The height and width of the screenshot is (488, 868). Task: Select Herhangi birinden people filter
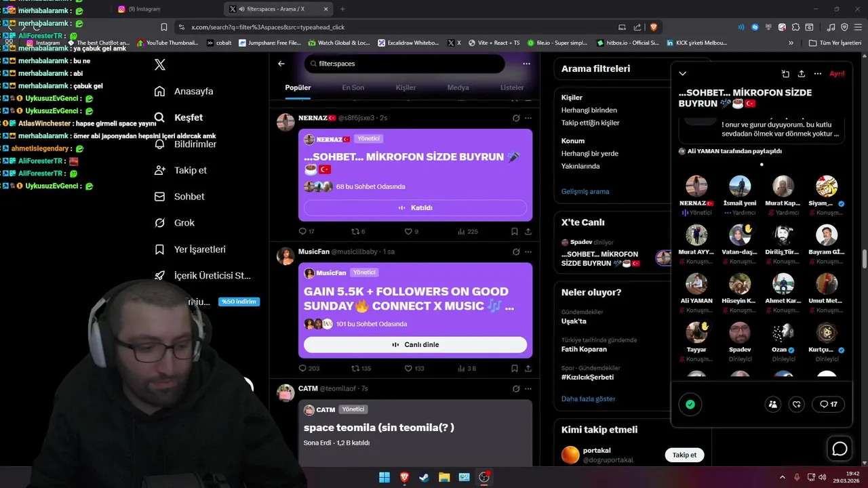coord(589,110)
